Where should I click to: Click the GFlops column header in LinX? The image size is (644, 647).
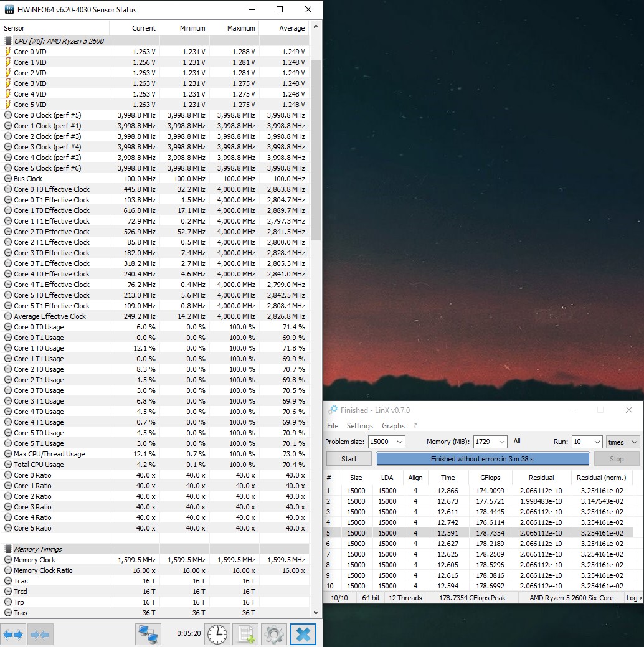[490, 478]
